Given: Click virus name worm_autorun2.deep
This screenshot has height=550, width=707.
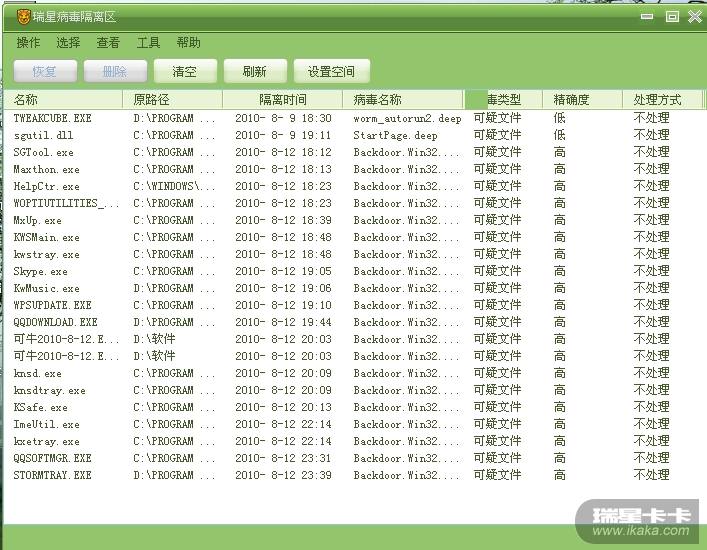Looking at the screenshot, I should pos(407,118).
